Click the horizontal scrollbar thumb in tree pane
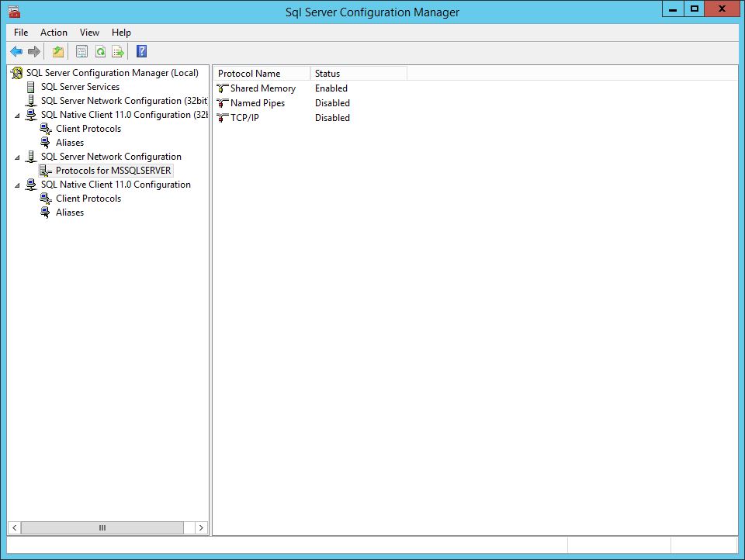Image resolution: width=745 pixels, height=560 pixels. 102,527
